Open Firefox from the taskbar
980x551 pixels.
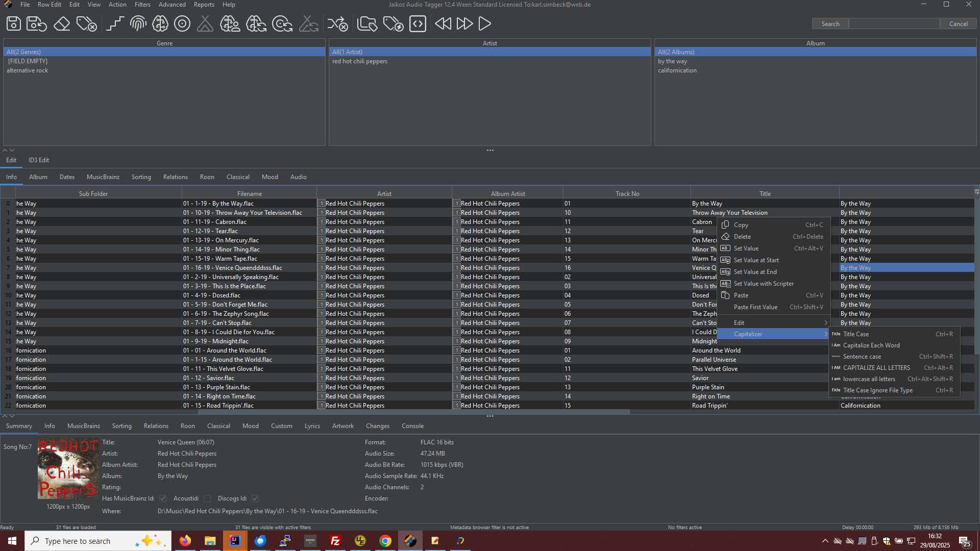185,541
